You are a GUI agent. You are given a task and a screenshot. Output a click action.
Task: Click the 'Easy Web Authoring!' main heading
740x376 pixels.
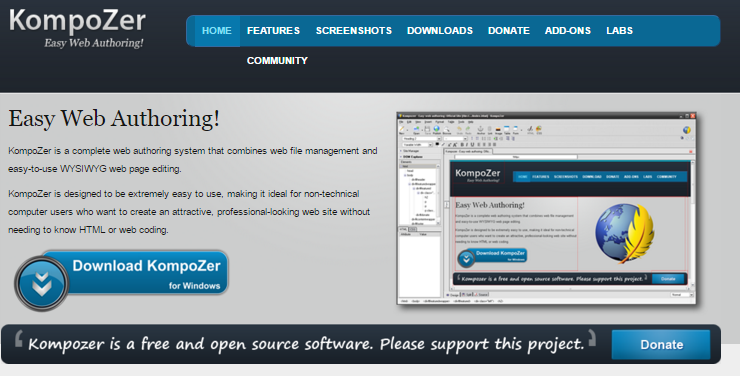114,118
